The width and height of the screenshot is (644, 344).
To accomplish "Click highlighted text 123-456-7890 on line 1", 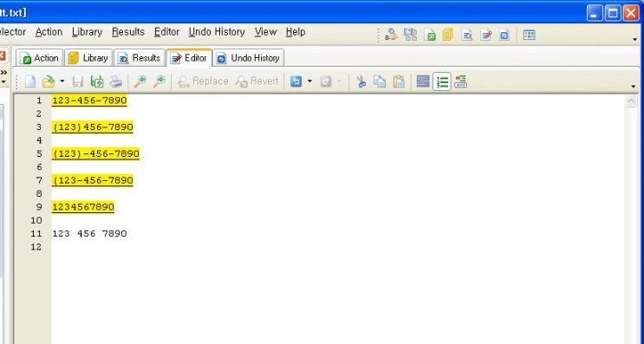I will pyautogui.click(x=89, y=101).
